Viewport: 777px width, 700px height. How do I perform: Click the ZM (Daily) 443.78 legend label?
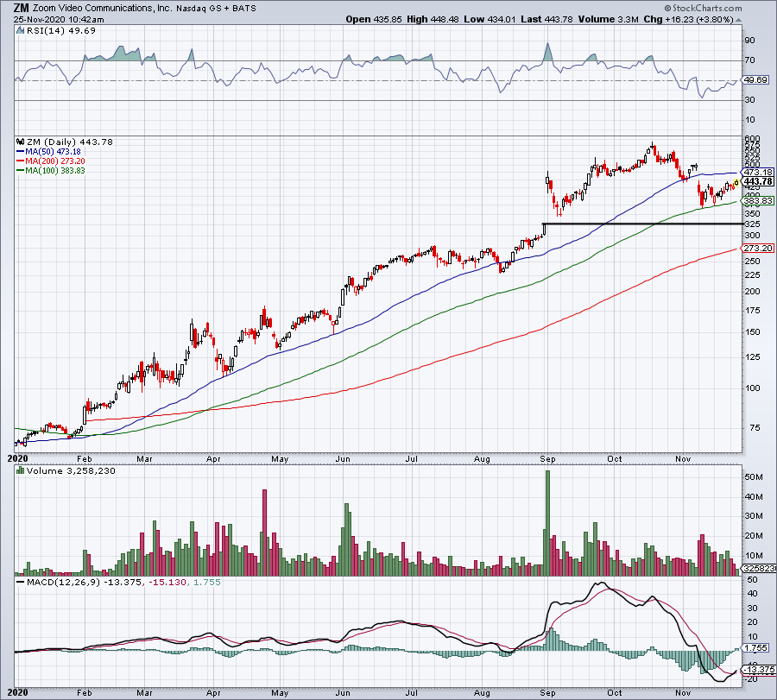click(70, 142)
